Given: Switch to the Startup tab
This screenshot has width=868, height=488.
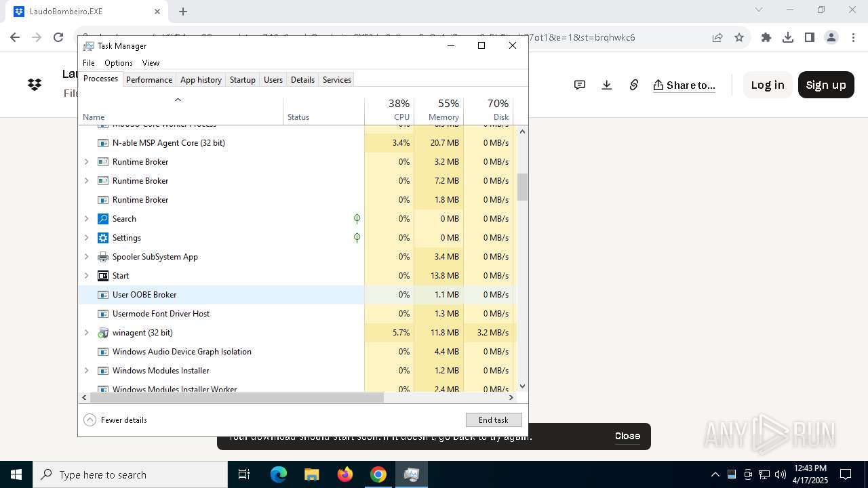Looking at the screenshot, I should (242, 79).
